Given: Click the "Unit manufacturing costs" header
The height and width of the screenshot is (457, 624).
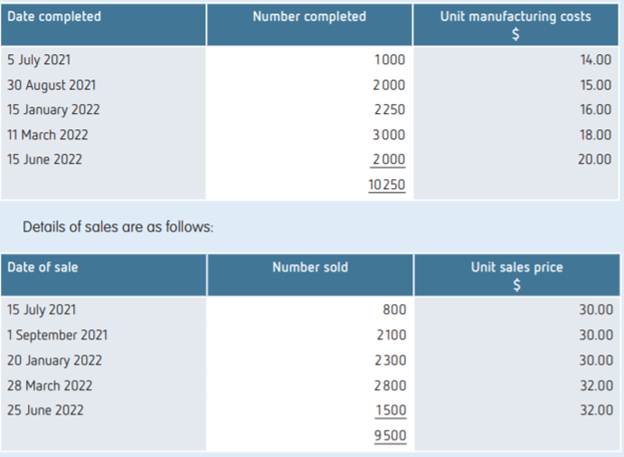Looking at the screenshot, I should click(x=515, y=17).
